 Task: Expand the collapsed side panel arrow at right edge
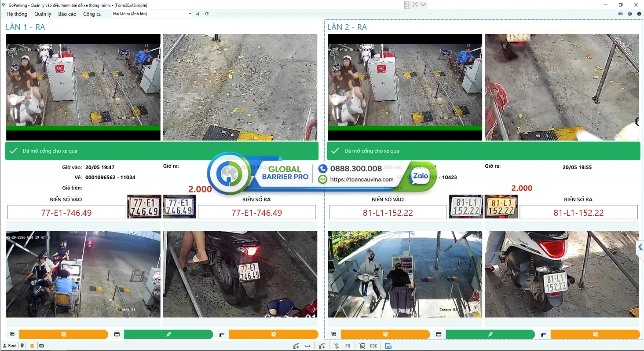pyautogui.click(x=640, y=247)
